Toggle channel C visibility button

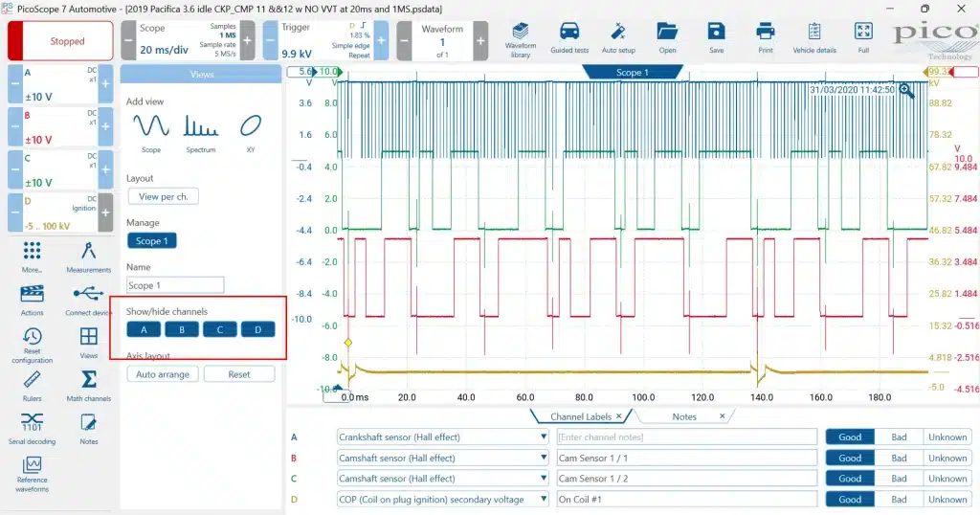(220, 329)
